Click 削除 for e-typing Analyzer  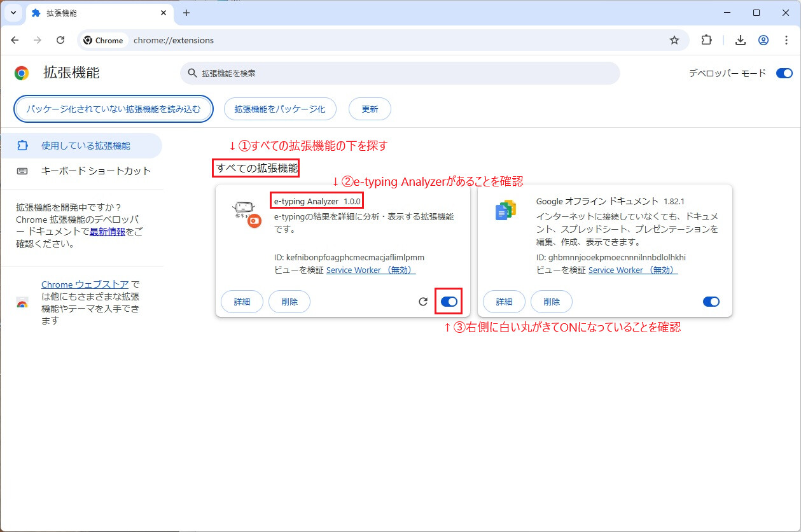tap(289, 302)
